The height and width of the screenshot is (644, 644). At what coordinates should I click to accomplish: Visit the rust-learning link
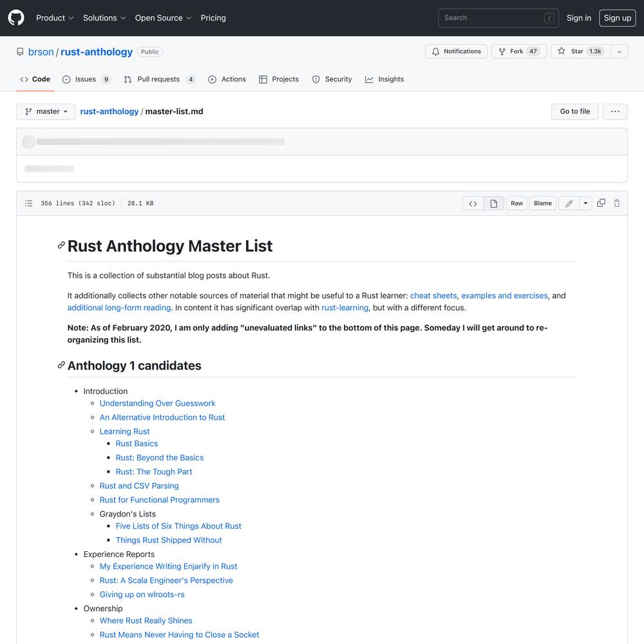click(x=345, y=308)
